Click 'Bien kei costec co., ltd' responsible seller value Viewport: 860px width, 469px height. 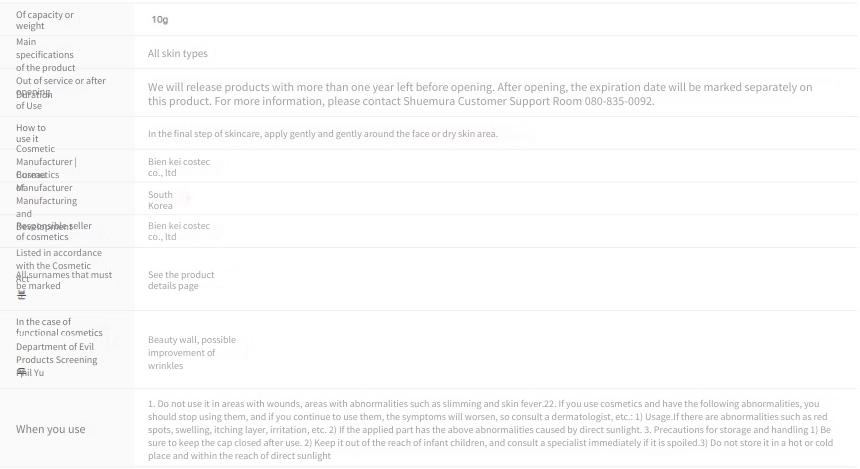(x=179, y=231)
